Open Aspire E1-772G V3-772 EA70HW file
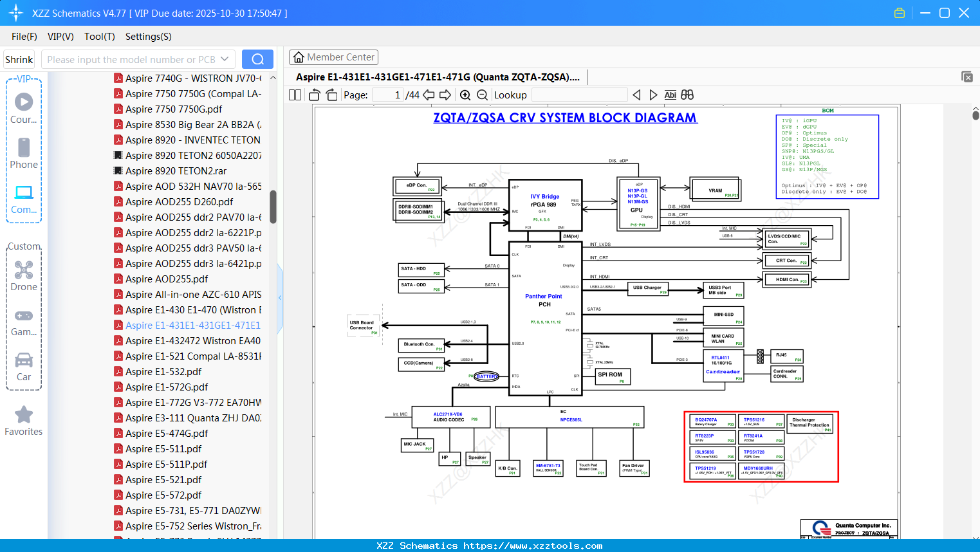The width and height of the screenshot is (980, 552). [188, 402]
